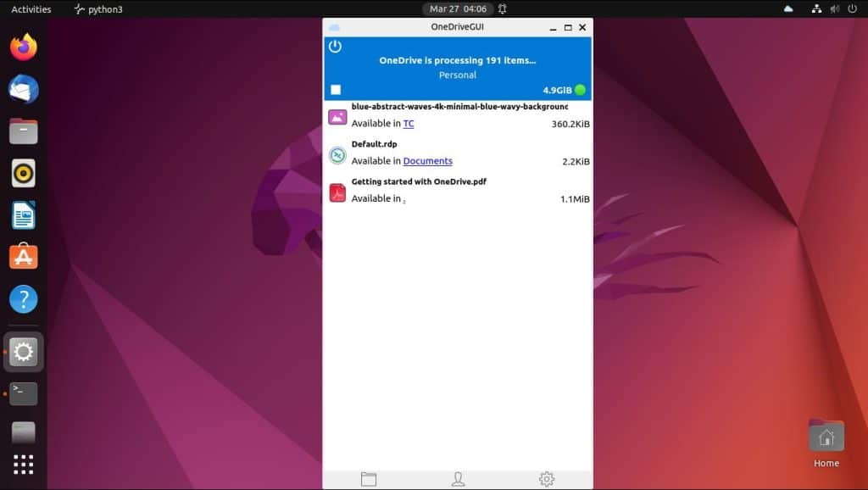Open the Documents link for Default.rdp

point(427,161)
